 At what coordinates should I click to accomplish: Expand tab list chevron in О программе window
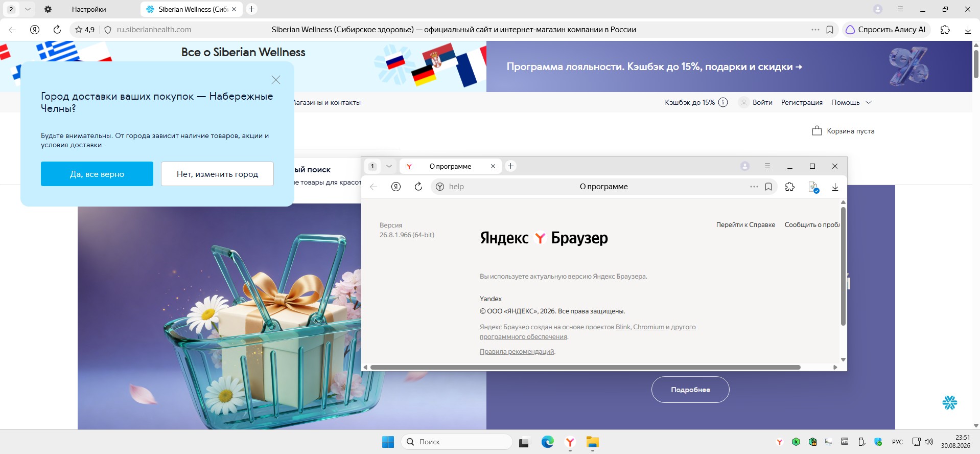(389, 166)
